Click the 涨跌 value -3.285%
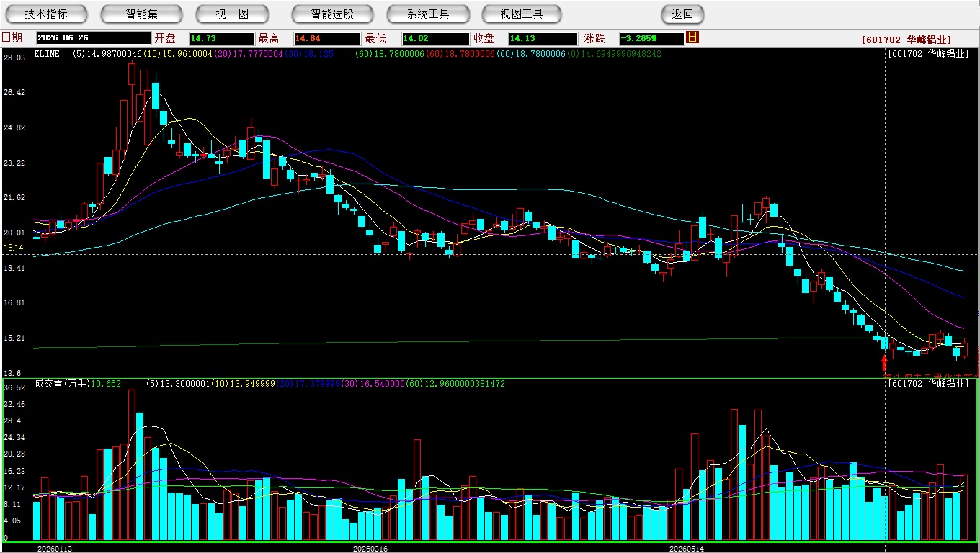This screenshot has width=980, height=553. pyautogui.click(x=651, y=38)
